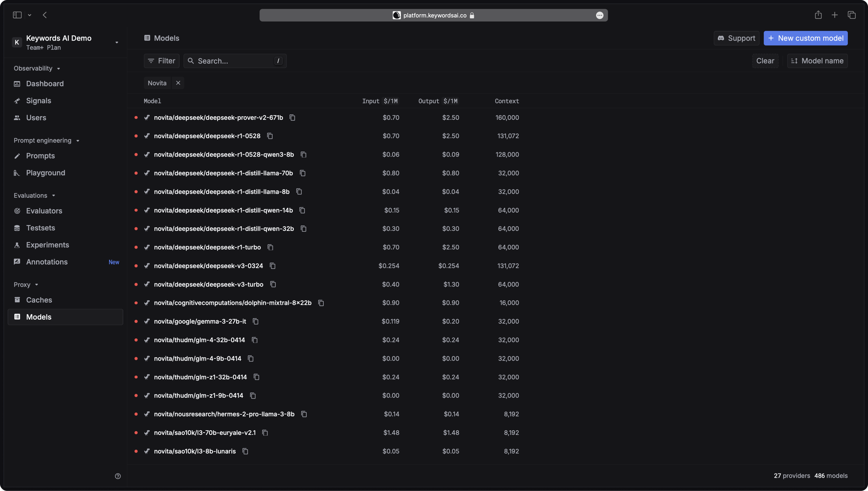
Task: Click the Output $/1M column header
Action: pyautogui.click(x=438, y=101)
